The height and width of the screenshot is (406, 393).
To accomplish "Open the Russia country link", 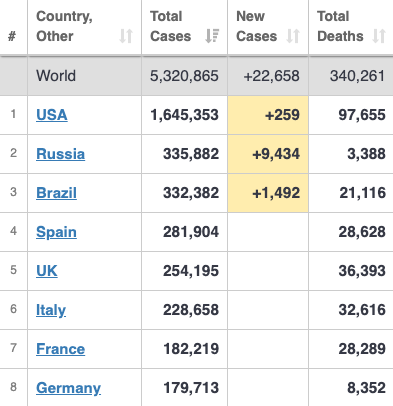I will point(60,154).
